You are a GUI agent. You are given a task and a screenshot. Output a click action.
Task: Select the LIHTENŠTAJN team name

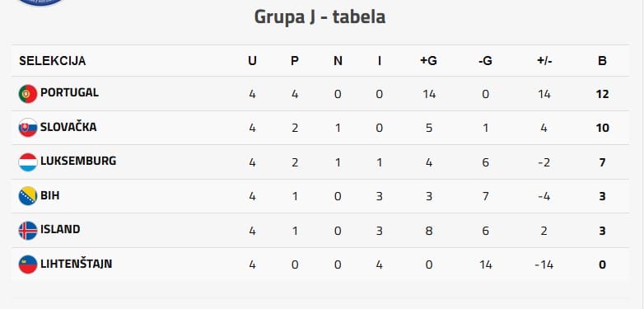(x=76, y=263)
